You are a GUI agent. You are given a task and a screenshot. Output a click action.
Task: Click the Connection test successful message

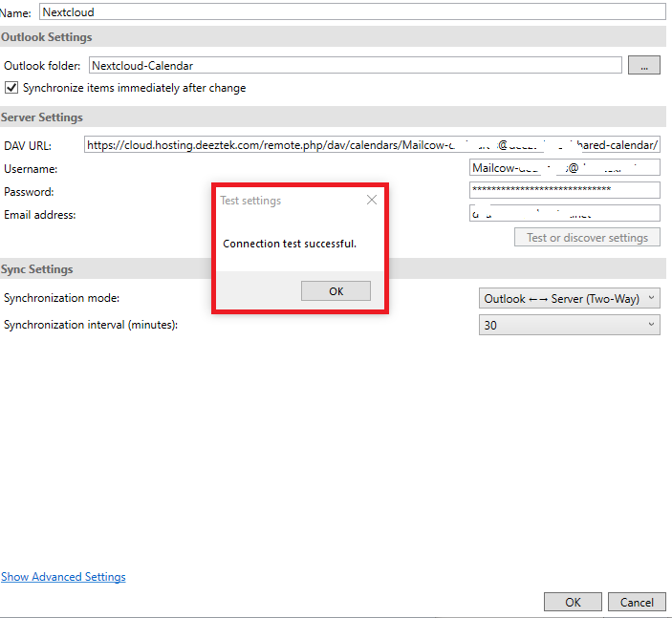pyautogui.click(x=290, y=244)
